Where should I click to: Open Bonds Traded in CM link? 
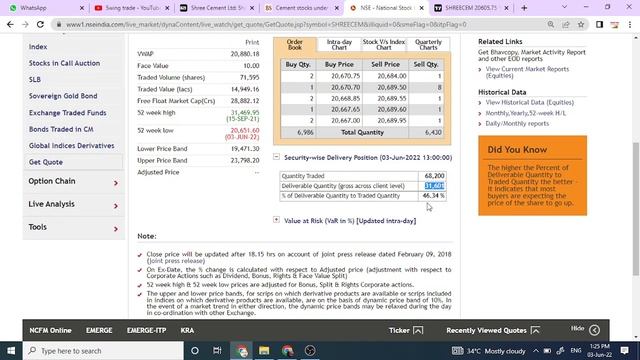(61, 129)
